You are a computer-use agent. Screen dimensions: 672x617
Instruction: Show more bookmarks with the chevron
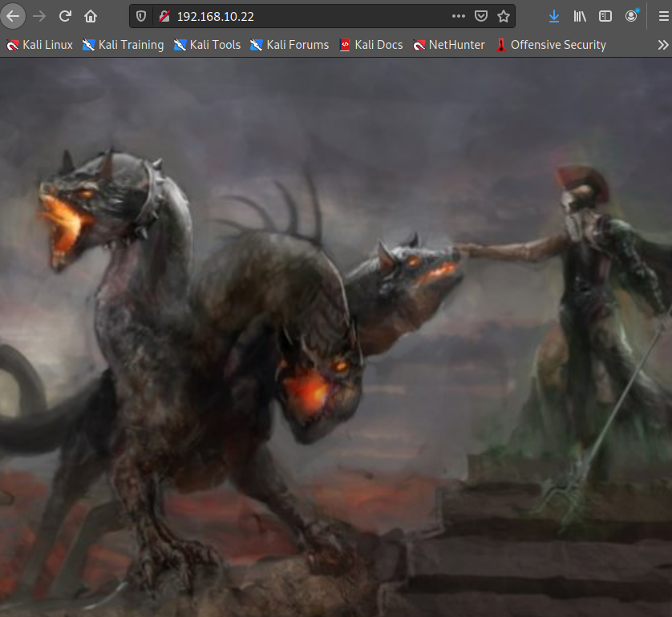663,45
